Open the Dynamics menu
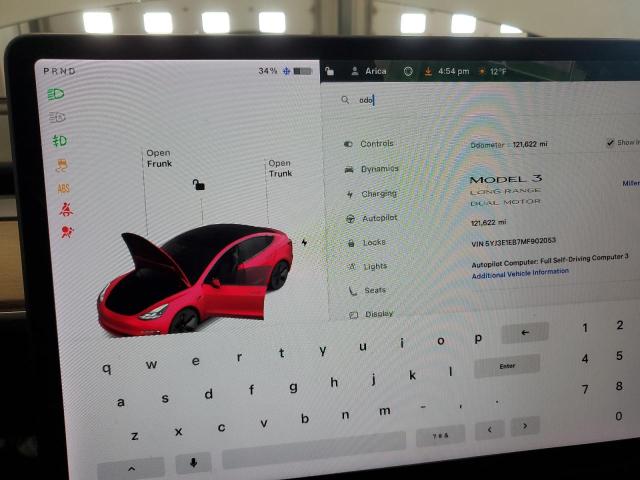 click(371, 169)
